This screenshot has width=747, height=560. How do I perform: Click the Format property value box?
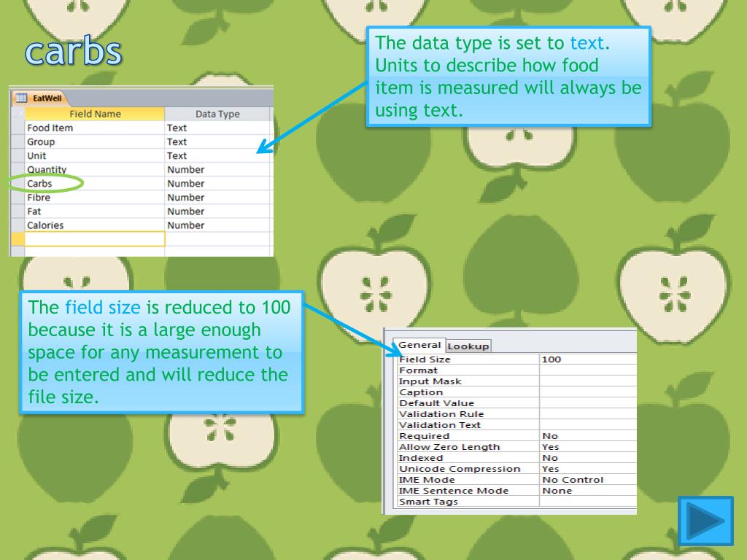tap(588, 370)
